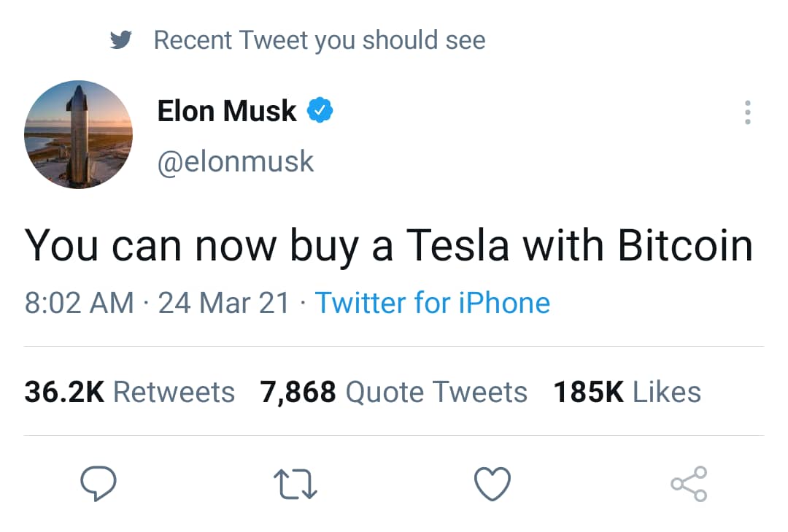Like the tweet using the heart icon
The height and width of the screenshot is (532, 788).
pyautogui.click(x=492, y=482)
